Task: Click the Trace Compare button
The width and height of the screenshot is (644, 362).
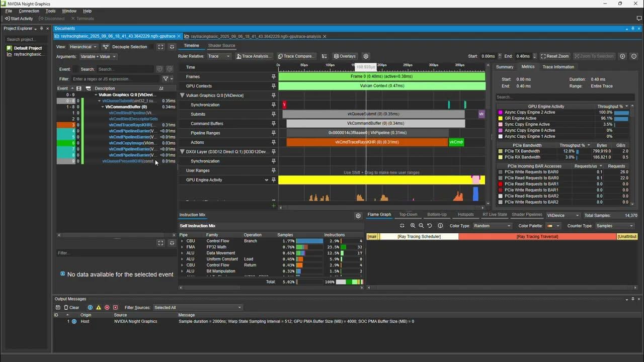Action: click(x=296, y=56)
